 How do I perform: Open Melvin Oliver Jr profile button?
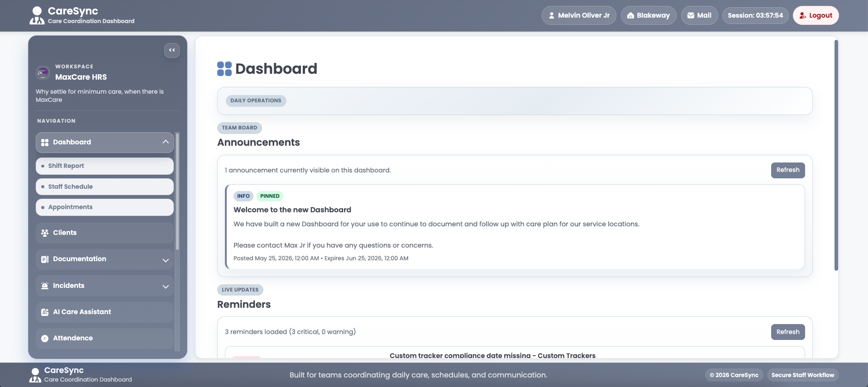pyautogui.click(x=579, y=15)
